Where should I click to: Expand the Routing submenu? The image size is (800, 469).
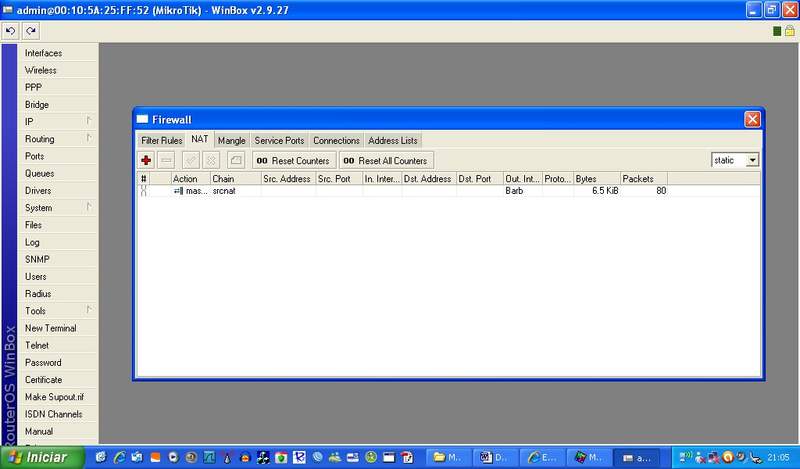click(58, 139)
